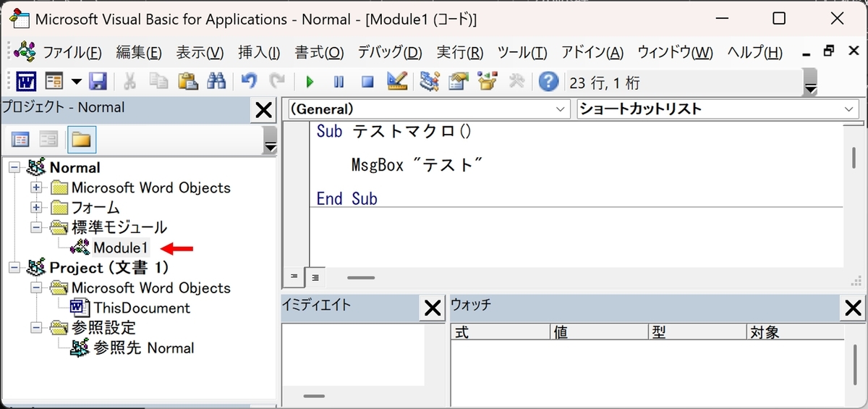Open the Insert UserForm dropdown arrow

[x=75, y=81]
